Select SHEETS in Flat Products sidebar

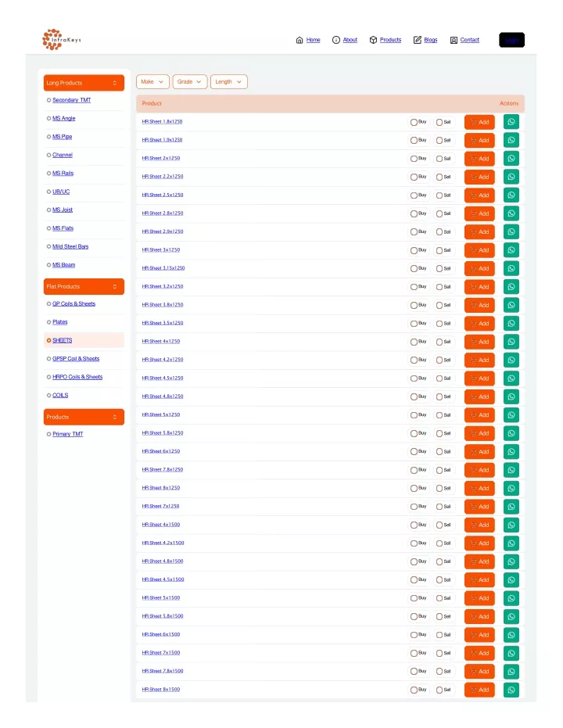pyautogui.click(x=63, y=340)
